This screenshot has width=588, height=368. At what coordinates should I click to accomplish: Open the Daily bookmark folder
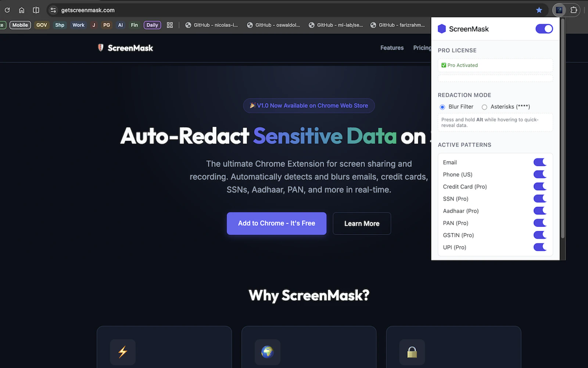click(x=152, y=25)
